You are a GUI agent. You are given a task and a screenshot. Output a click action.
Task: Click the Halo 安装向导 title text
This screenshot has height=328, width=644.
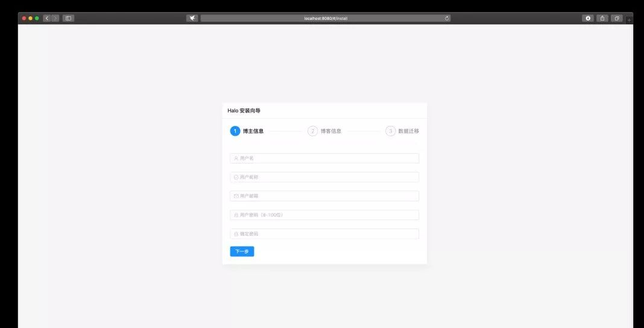pyautogui.click(x=244, y=110)
